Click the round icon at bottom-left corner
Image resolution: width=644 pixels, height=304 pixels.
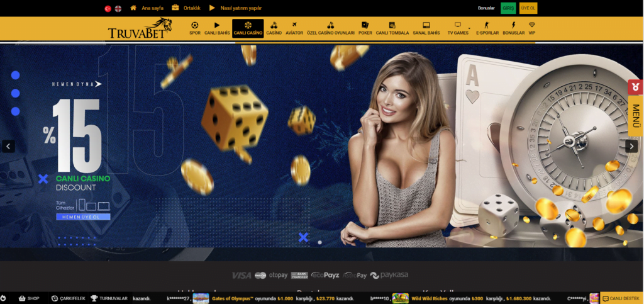3,298
